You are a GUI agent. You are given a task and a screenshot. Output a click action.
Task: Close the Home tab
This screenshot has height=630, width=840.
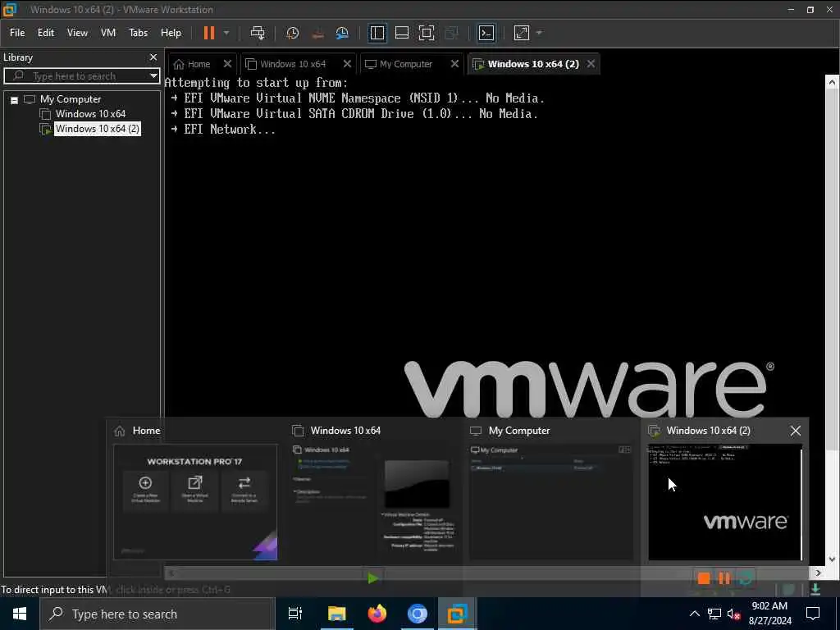click(227, 64)
